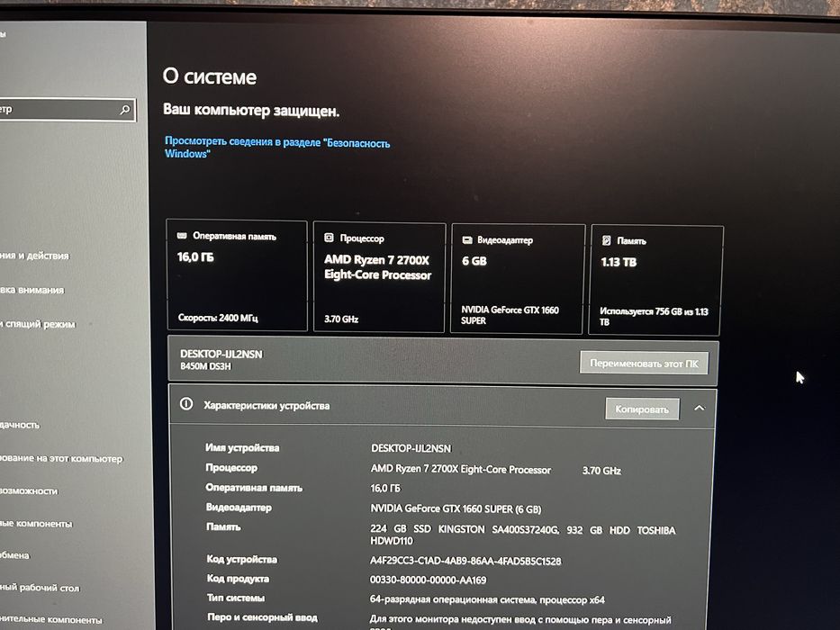Open the Безопасность Windows details link
Screen dimensions: 840x630
(x=277, y=148)
